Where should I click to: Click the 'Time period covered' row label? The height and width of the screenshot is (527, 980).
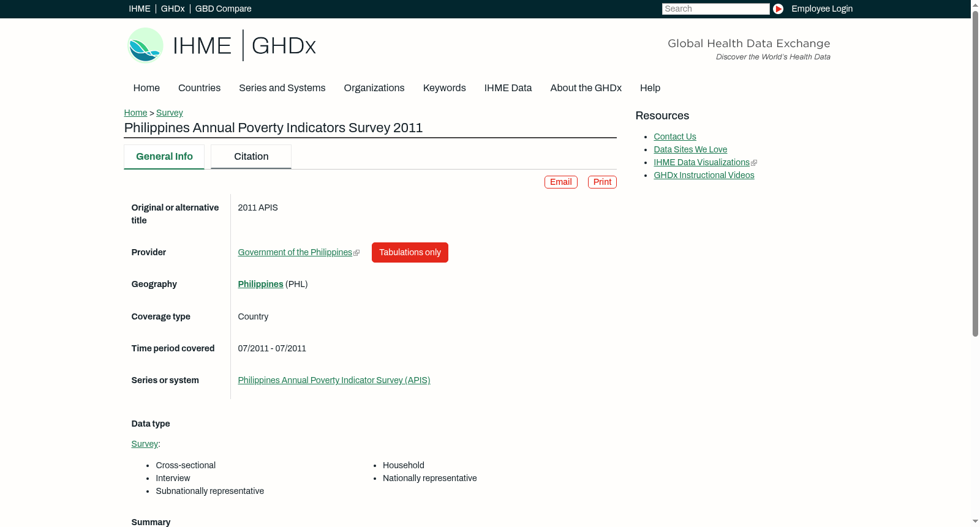tap(173, 349)
